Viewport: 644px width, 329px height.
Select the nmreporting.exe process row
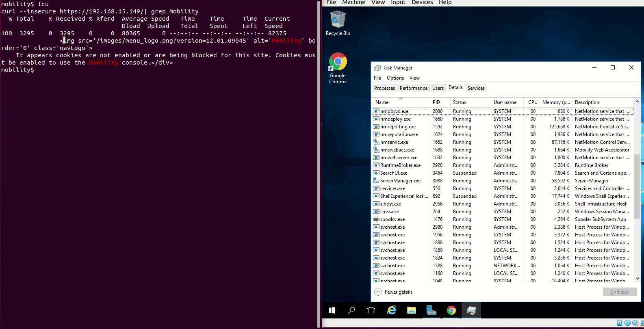[x=398, y=127]
